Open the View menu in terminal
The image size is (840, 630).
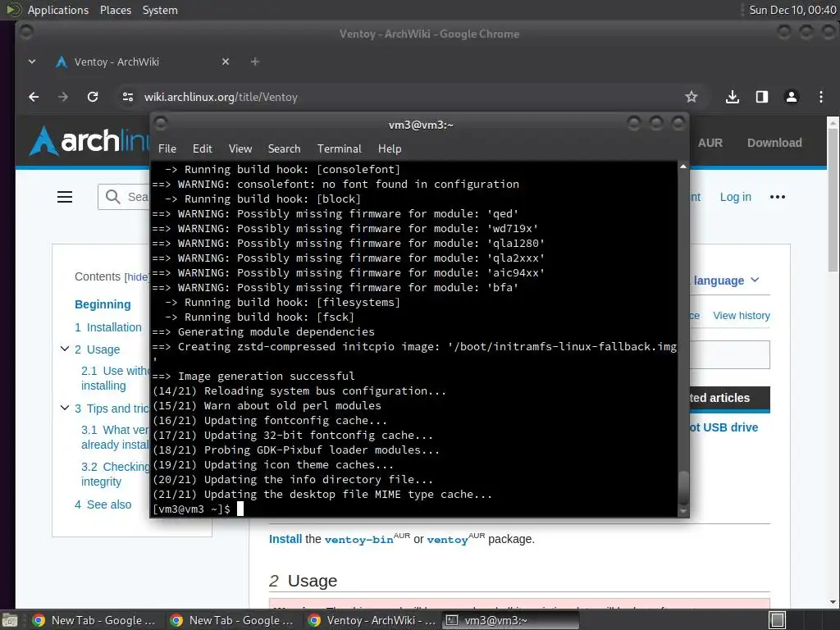240,149
